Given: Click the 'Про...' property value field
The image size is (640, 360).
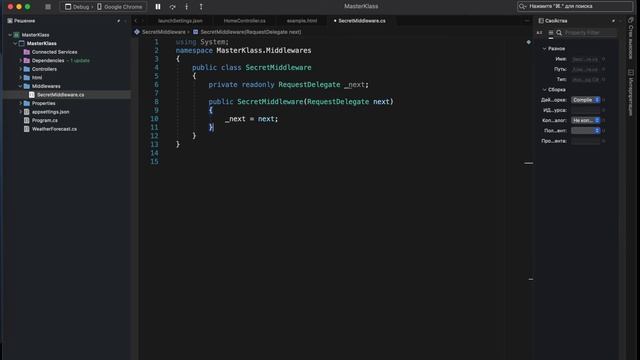Looking at the screenshot, I should (586, 141).
